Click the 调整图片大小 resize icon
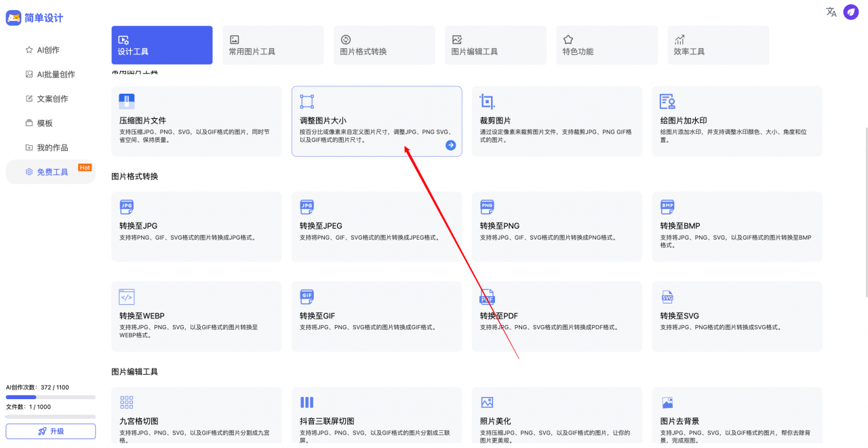The width and height of the screenshot is (868, 448). click(x=307, y=102)
